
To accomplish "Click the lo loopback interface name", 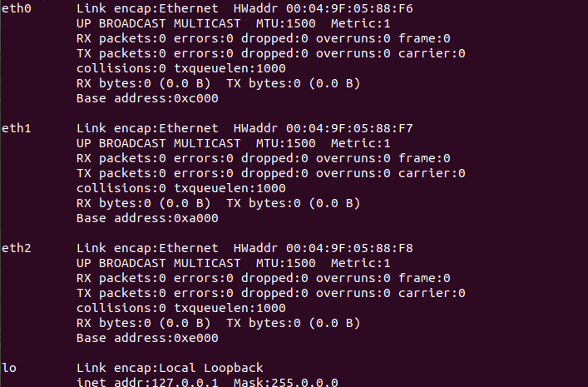I will click(x=9, y=368).
